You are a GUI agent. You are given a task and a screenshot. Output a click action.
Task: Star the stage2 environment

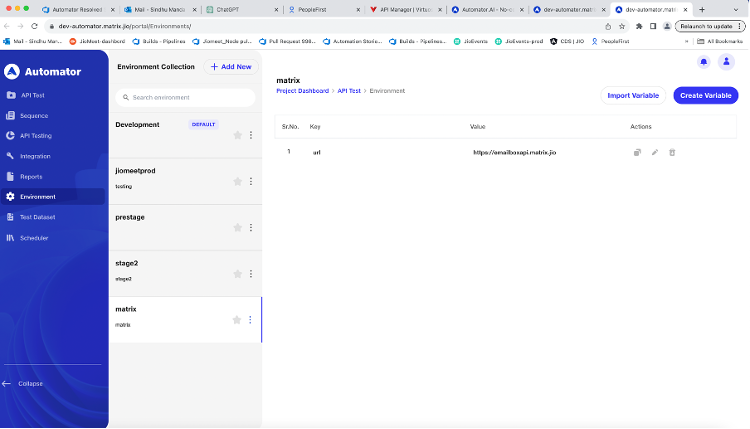click(237, 274)
